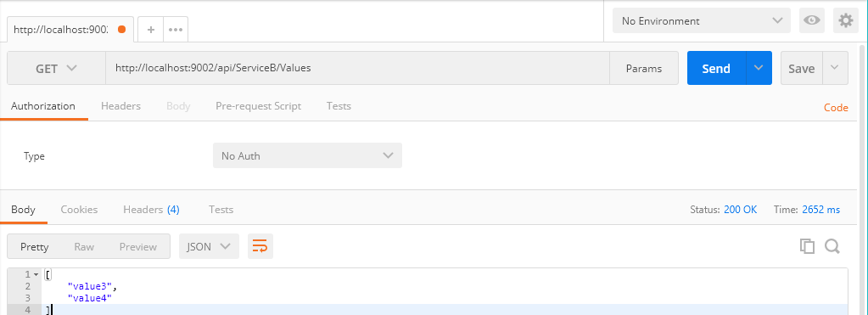The width and height of the screenshot is (868, 315).
Task: Click the orange Code link
Action: point(836,107)
